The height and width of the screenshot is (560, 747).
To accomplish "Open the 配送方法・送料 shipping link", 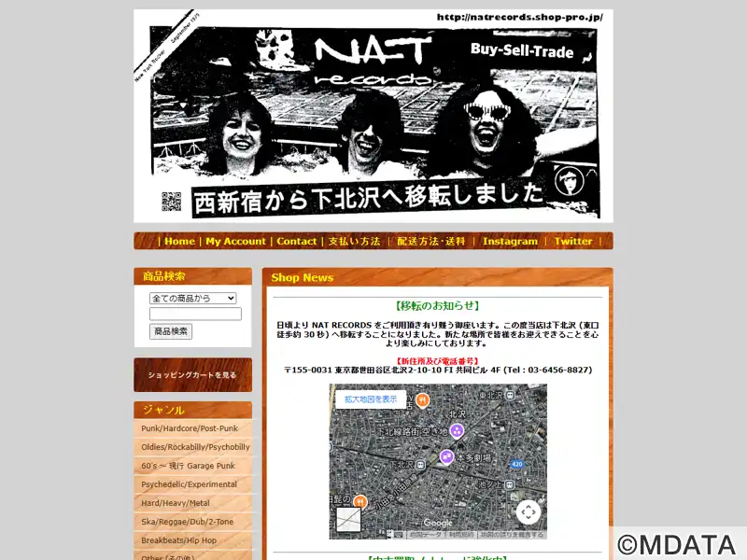I will tap(431, 241).
